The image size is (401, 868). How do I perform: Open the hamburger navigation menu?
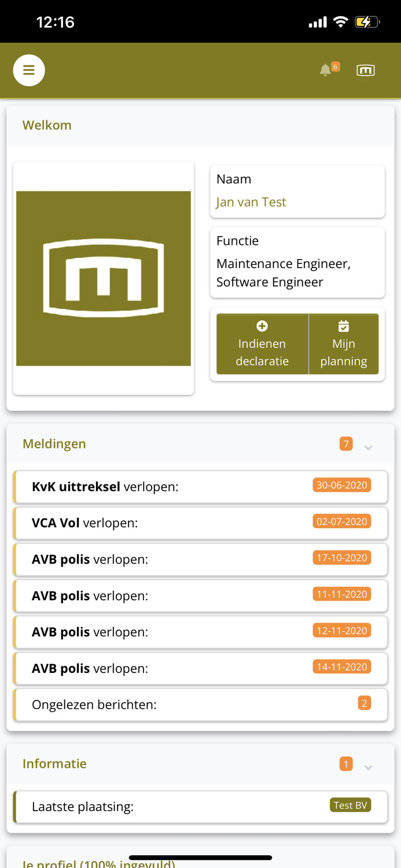28,70
